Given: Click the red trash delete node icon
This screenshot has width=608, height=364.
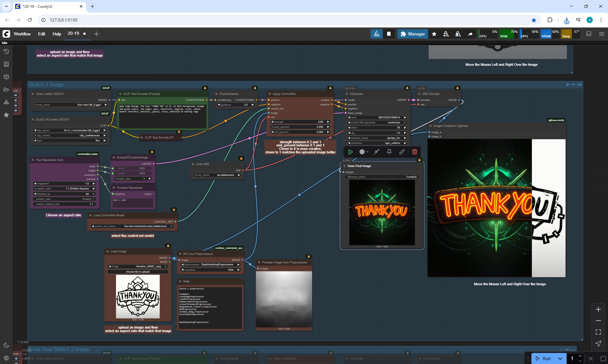Looking at the screenshot, I should (415, 152).
